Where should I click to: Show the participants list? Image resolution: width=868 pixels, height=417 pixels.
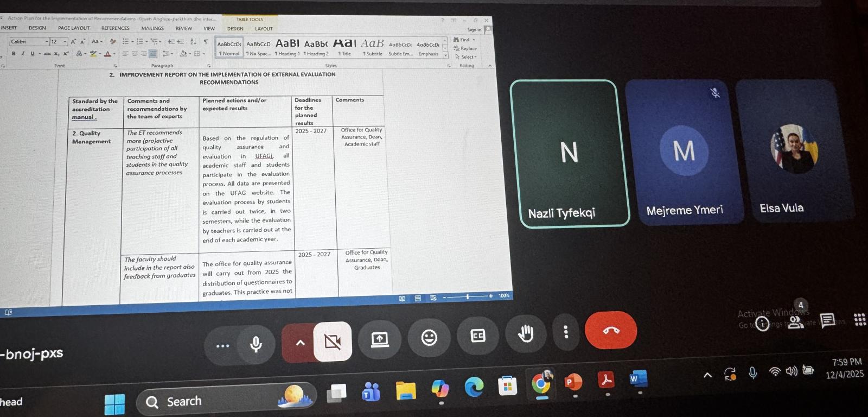pos(796,322)
